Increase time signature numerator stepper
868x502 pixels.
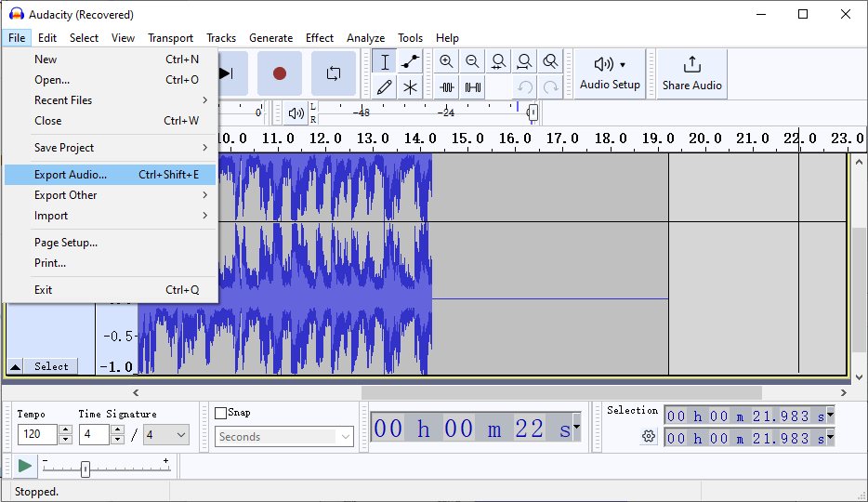click(117, 429)
